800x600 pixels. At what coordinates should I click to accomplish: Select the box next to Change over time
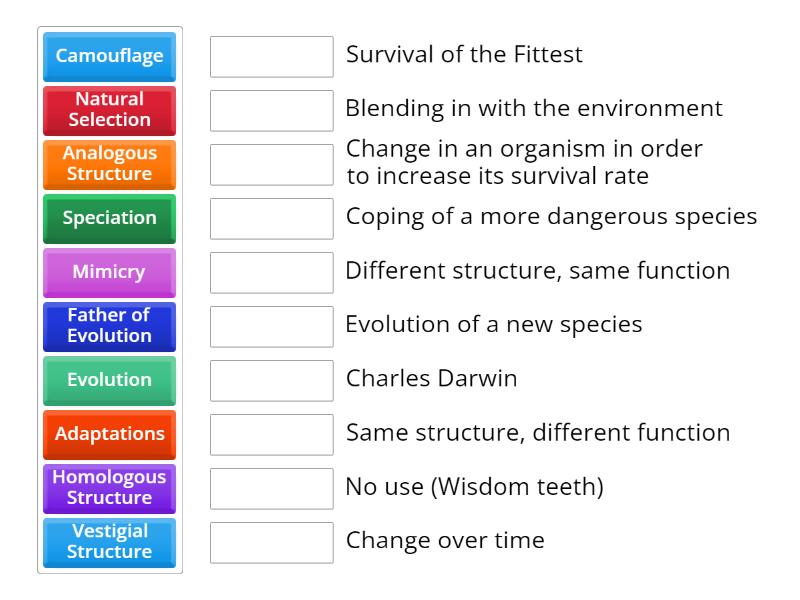pos(271,542)
